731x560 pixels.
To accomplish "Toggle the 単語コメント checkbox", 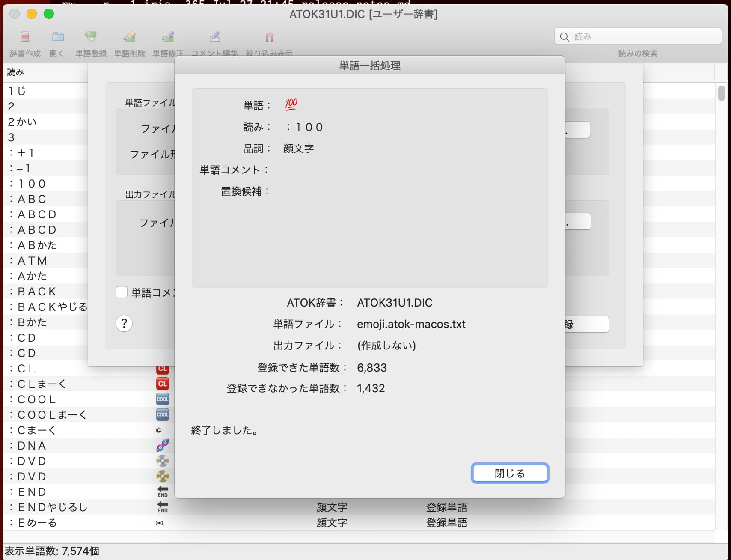I will click(x=122, y=292).
